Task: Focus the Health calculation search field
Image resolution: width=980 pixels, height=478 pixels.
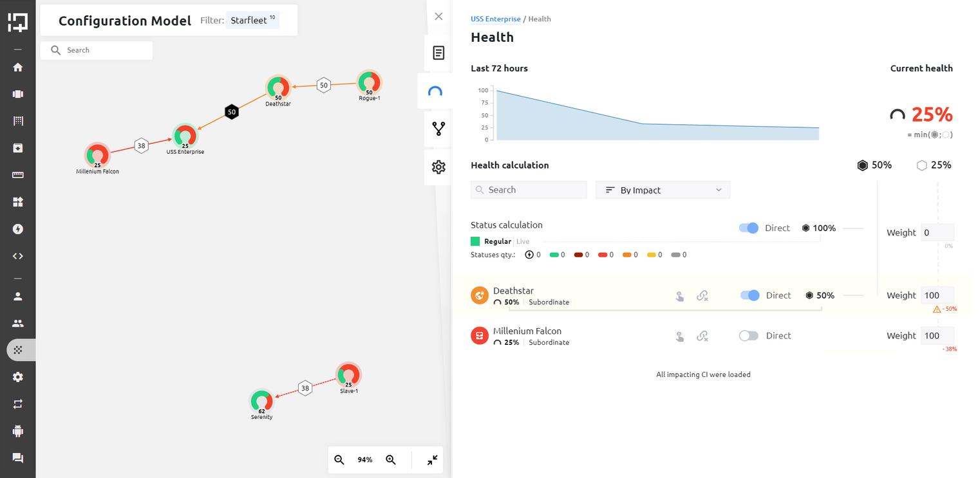Action: [x=529, y=190]
